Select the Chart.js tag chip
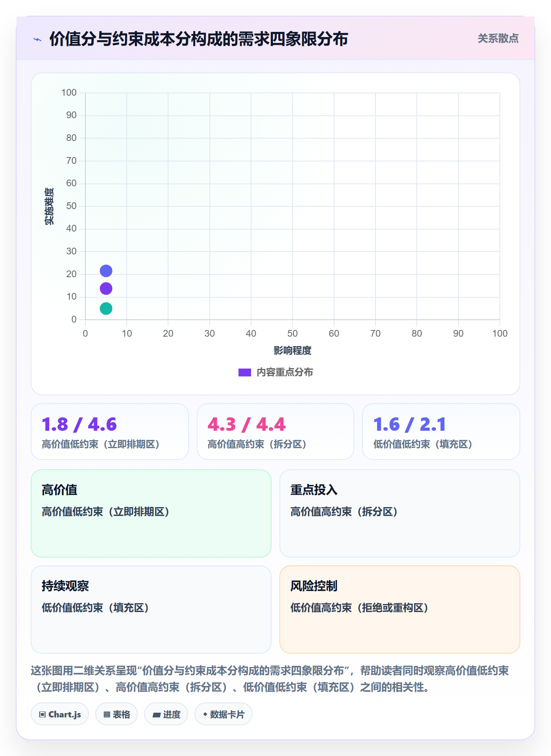The height and width of the screenshot is (756, 551). coord(60,714)
